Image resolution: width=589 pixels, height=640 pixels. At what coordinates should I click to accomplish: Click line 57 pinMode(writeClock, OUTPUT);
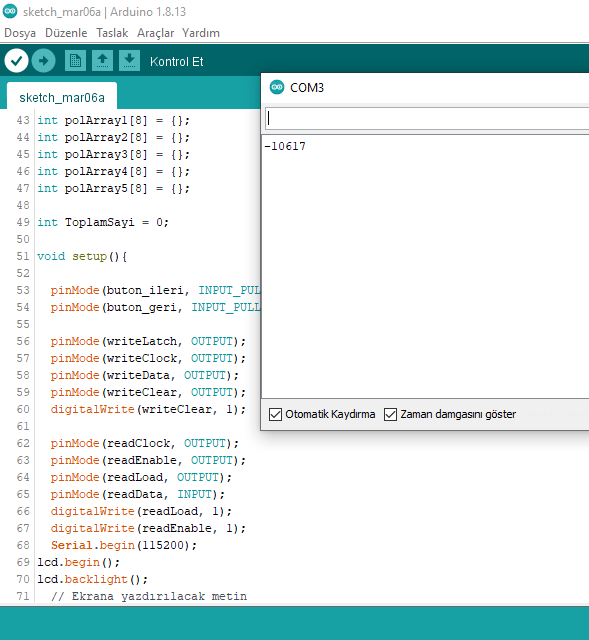(148, 358)
